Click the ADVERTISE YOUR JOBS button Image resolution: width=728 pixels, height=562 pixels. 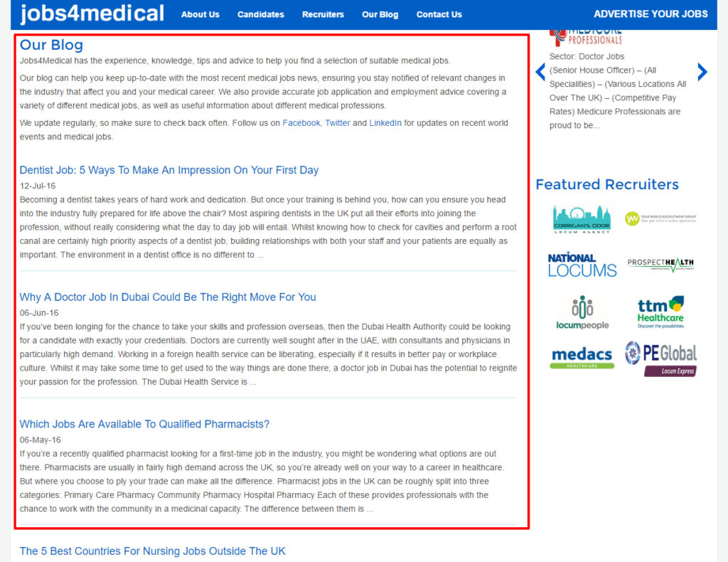[x=651, y=13]
